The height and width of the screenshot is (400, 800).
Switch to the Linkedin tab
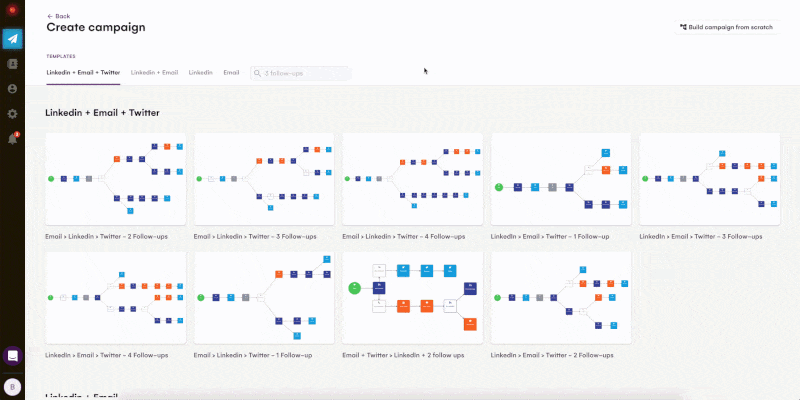coord(201,72)
